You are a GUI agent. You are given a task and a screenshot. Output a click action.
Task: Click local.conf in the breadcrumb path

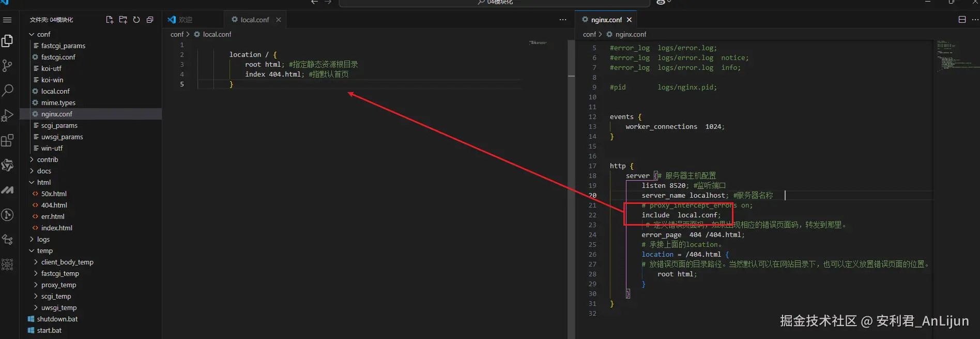[x=217, y=34]
